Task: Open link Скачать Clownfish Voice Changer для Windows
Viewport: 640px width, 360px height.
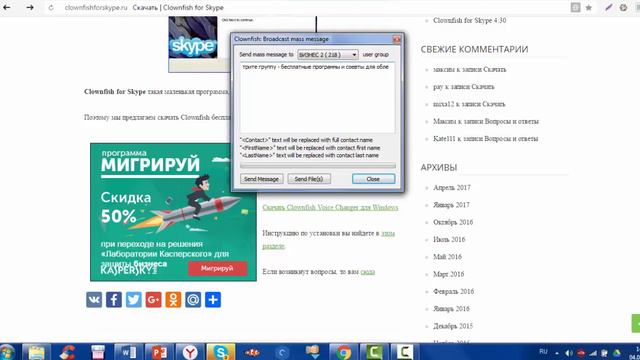Action: (330, 207)
